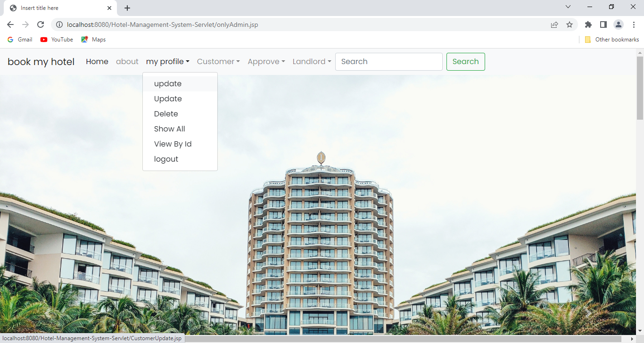Screen dimensions: 644x343
Task: Click the green Search button
Action: tap(466, 62)
